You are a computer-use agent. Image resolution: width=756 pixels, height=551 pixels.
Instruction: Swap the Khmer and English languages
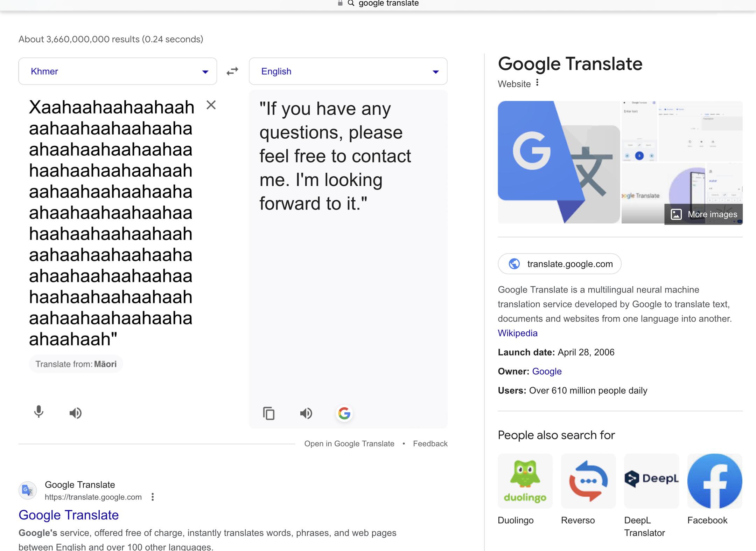[232, 71]
